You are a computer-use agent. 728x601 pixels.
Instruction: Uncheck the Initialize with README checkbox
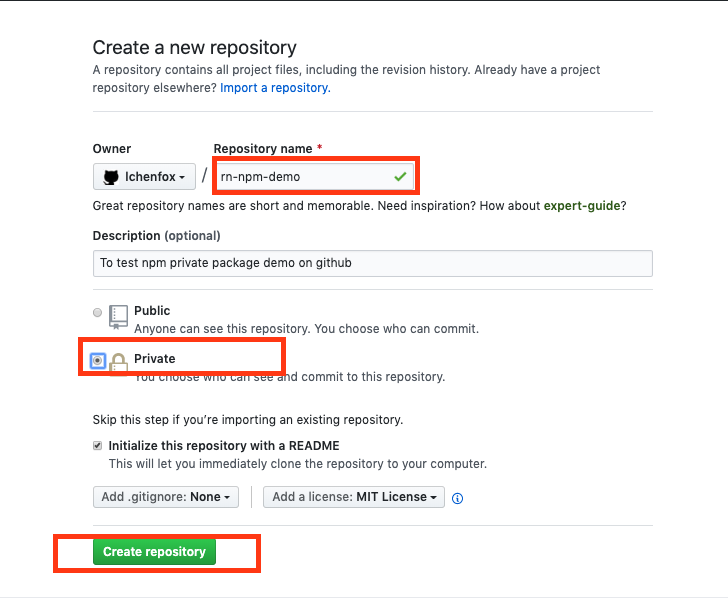tap(98, 446)
